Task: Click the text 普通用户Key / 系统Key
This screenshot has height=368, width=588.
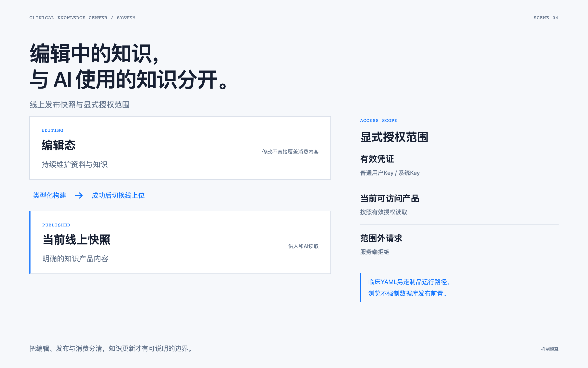Action: pos(390,173)
